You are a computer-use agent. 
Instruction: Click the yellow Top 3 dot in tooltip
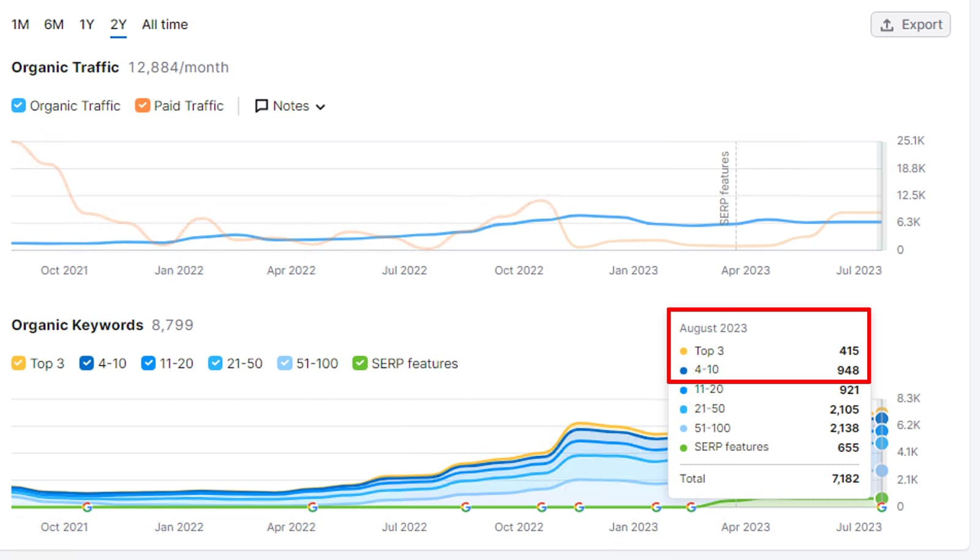coord(684,351)
